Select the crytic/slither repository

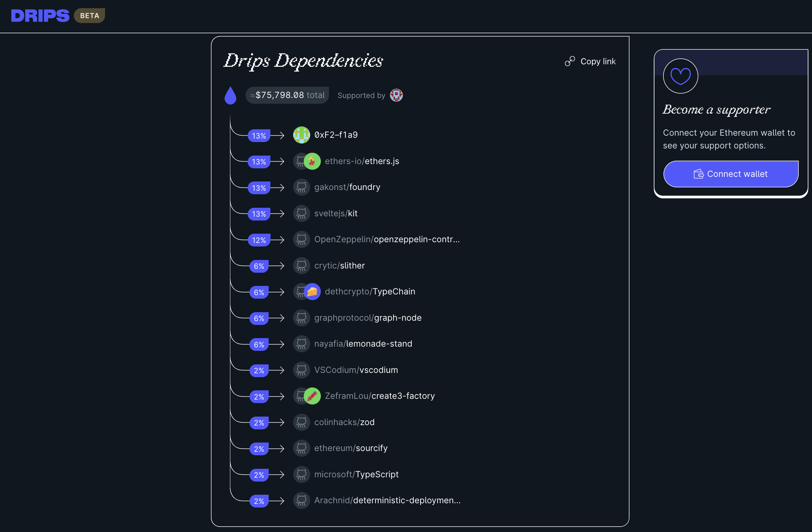(339, 265)
